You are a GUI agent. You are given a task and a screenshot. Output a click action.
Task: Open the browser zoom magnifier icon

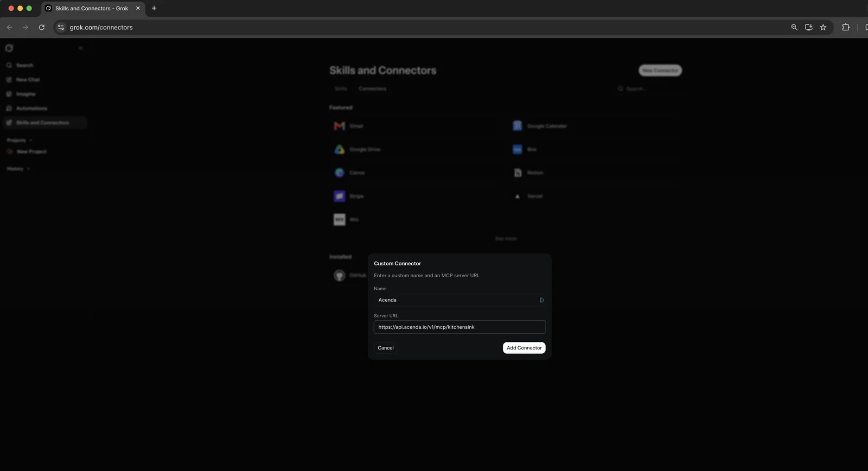(x=794, y=27)
